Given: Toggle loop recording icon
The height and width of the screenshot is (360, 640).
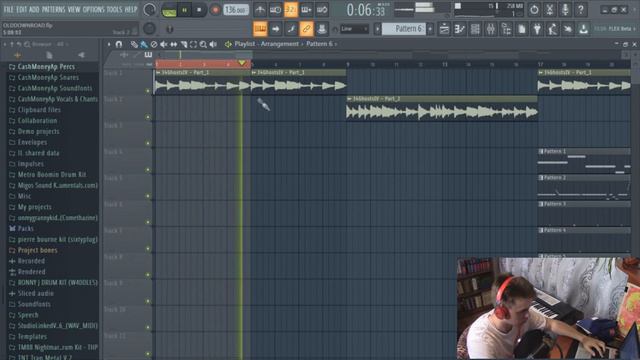Looking at the screenshot, I should 322,10.
